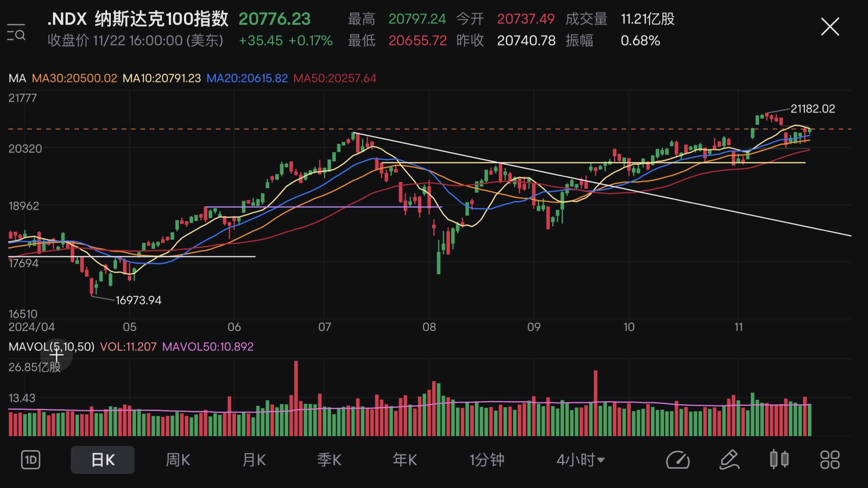This screenshot has width=868, height=488.
Task: Tap the 今开 20737.49 open value
Action: (505, 19)
